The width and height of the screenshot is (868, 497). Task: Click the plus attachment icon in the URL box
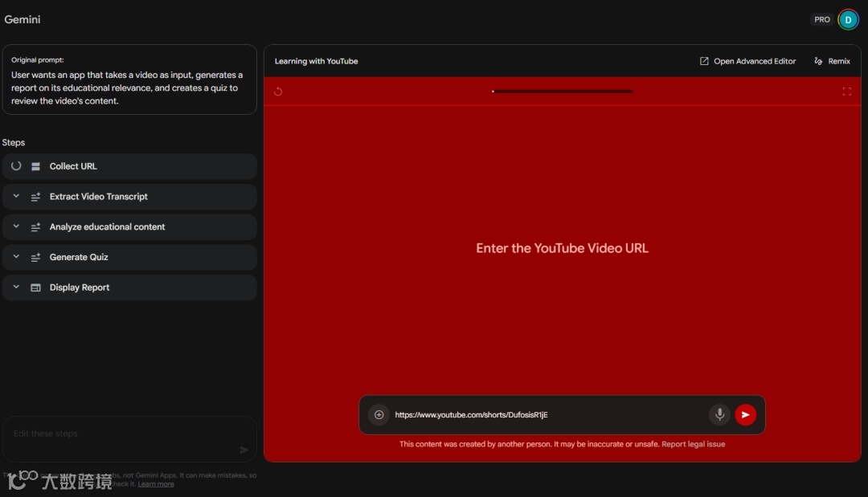click(379, 414)
